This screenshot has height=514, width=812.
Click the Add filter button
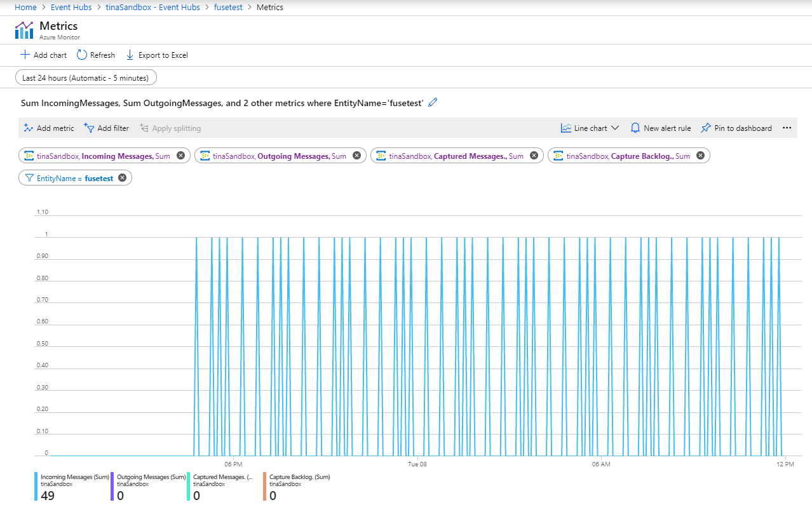(106, 128)
